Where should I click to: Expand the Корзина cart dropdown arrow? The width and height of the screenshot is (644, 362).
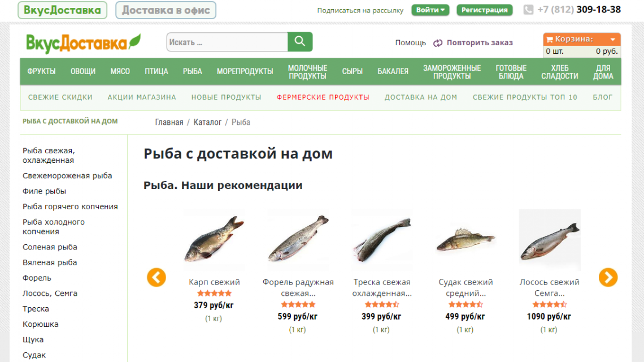pos(612,40)
